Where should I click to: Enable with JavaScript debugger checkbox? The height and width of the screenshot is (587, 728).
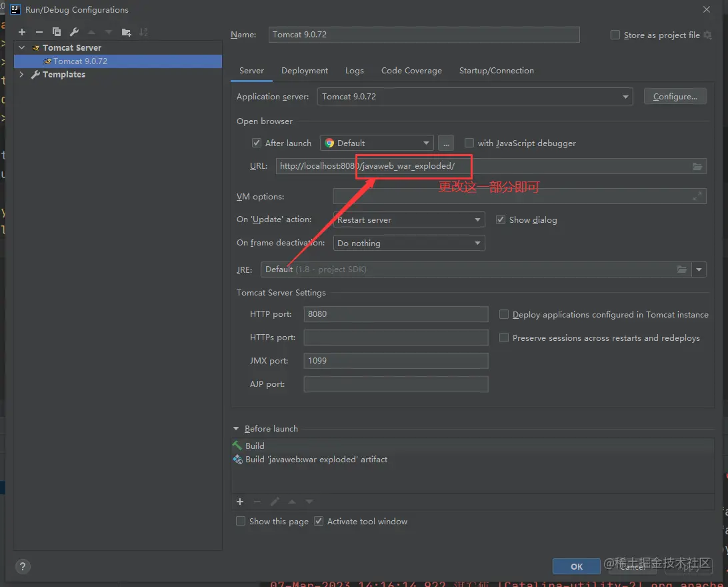pos(469,143)
